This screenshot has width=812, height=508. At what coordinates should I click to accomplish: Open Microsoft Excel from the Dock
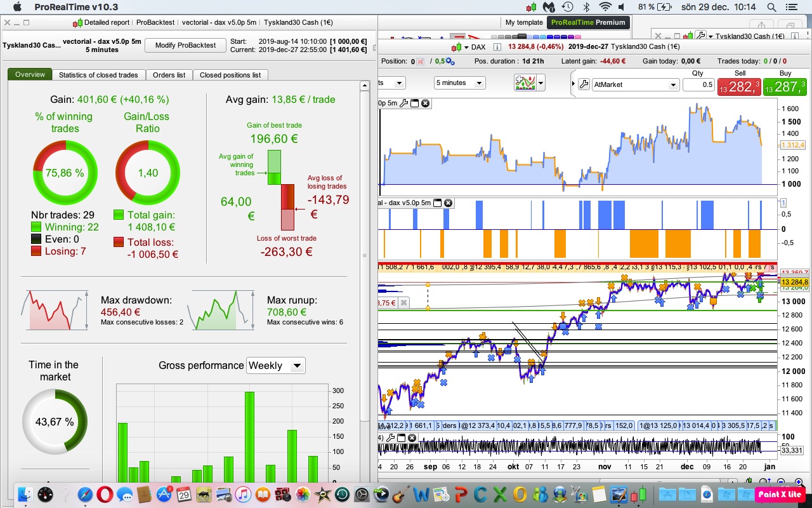coord(500,494)
